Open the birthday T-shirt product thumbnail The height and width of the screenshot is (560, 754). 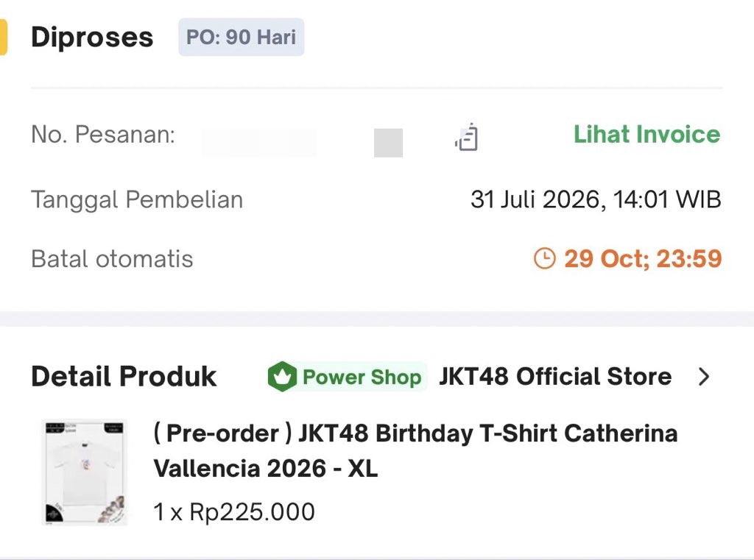tap(85, 472)
